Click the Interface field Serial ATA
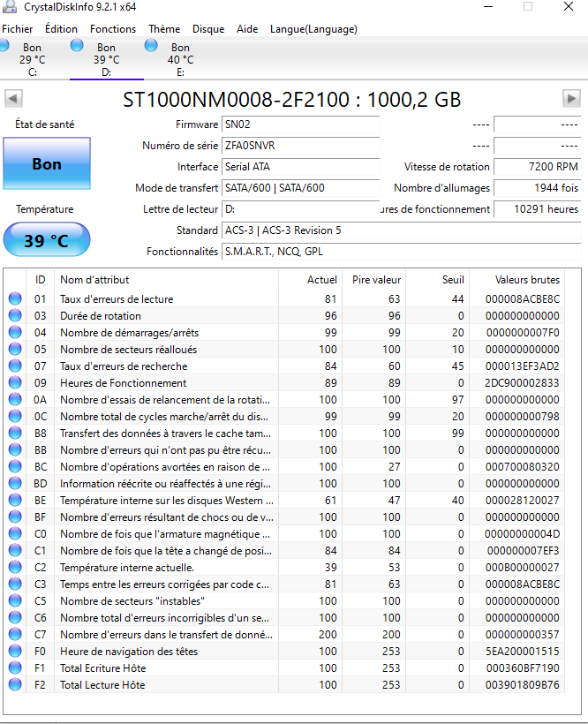The width and height of the screenshot is (588, 724). (300, 167)
